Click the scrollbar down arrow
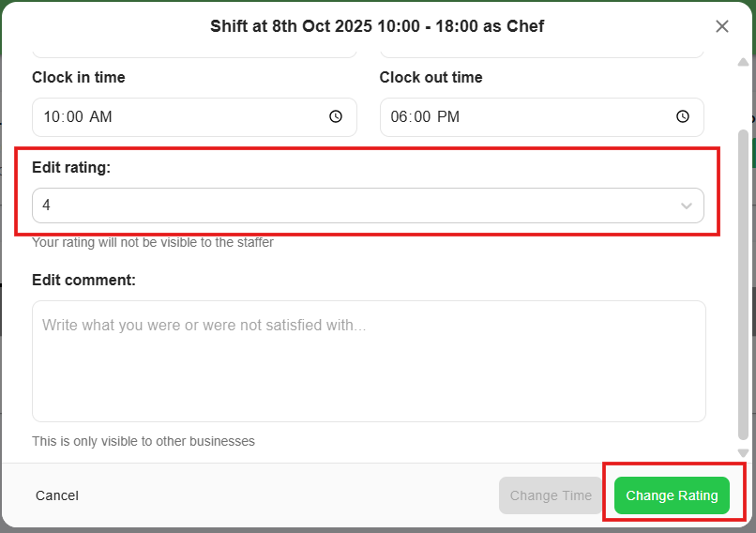The height and width of the screenshot is (533, 756). pos(743,452)
